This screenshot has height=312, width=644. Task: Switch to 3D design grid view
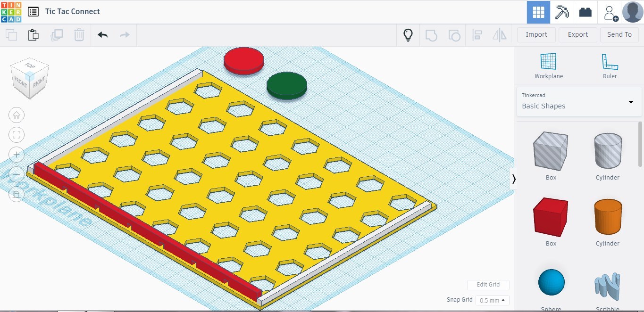click(538, 12)
